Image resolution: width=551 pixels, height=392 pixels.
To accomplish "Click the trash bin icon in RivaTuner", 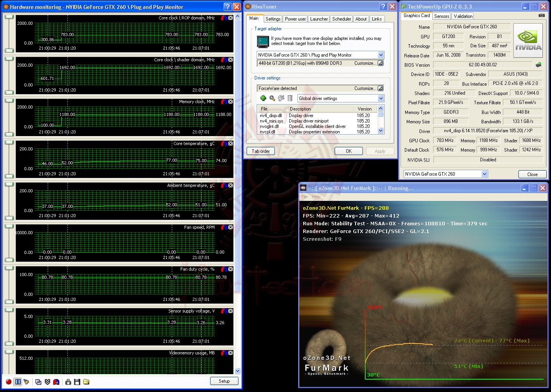I will 290,98.
